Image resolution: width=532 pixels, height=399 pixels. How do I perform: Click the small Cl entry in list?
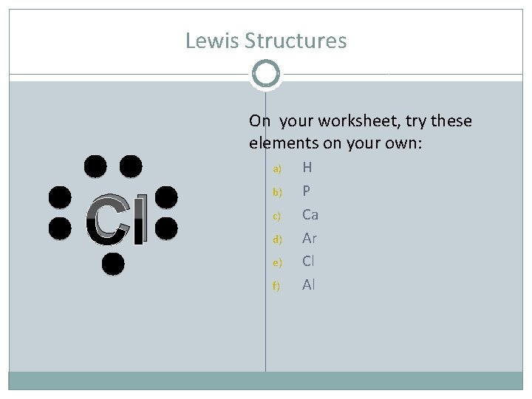pyautogui.click(x=309, y=261)
